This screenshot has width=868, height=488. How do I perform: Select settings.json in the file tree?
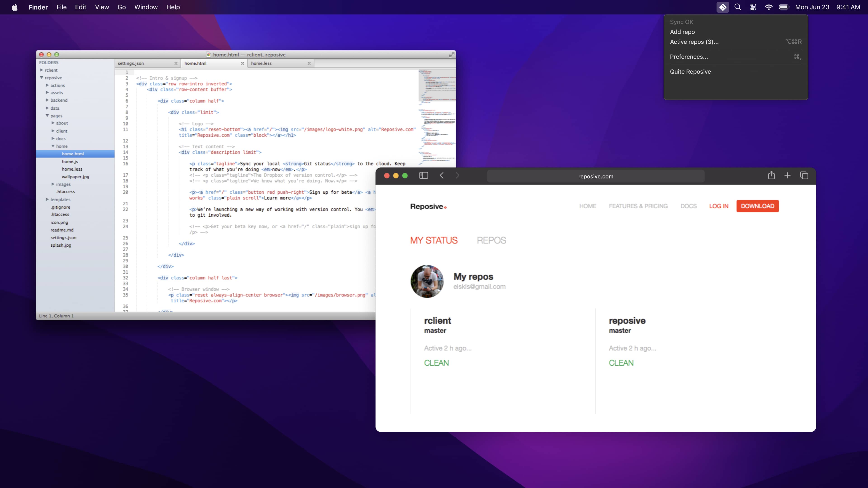(x=63, y=237)
